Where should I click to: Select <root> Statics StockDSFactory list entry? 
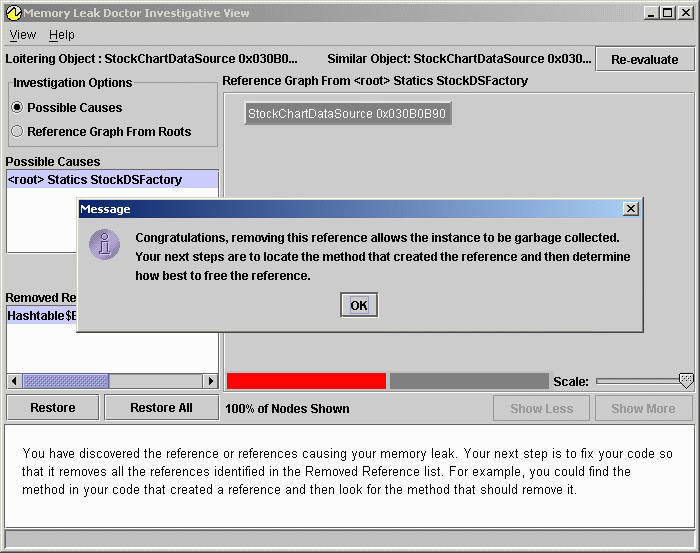coord(95,180)
